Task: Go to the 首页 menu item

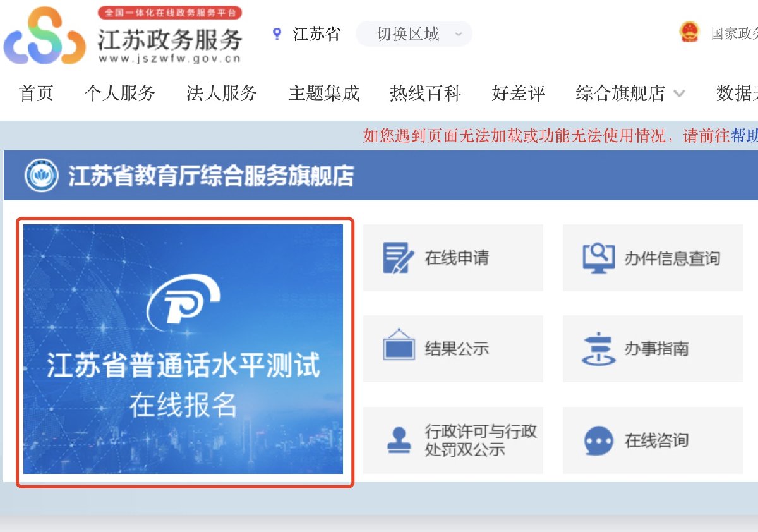Action: coord(37,94)
